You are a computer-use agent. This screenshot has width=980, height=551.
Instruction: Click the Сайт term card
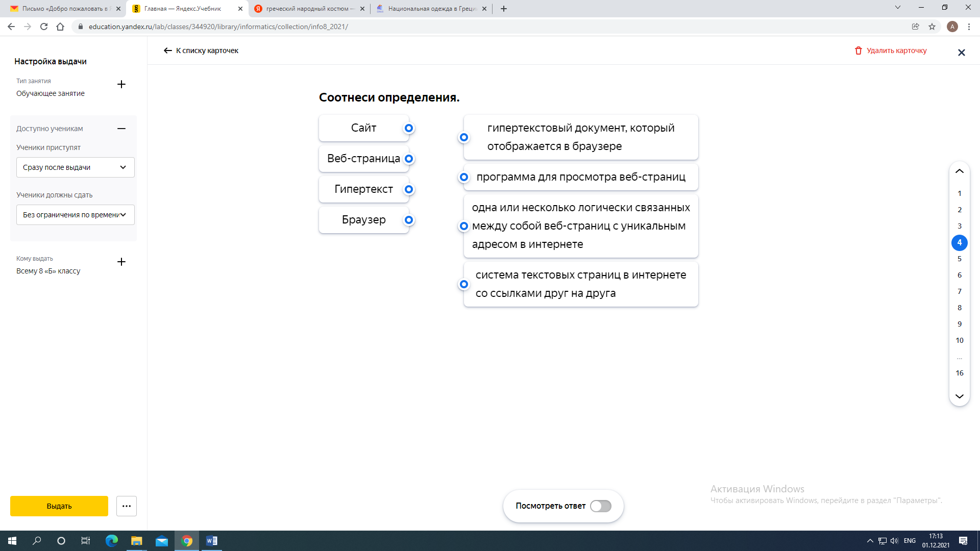pos(363,128)
